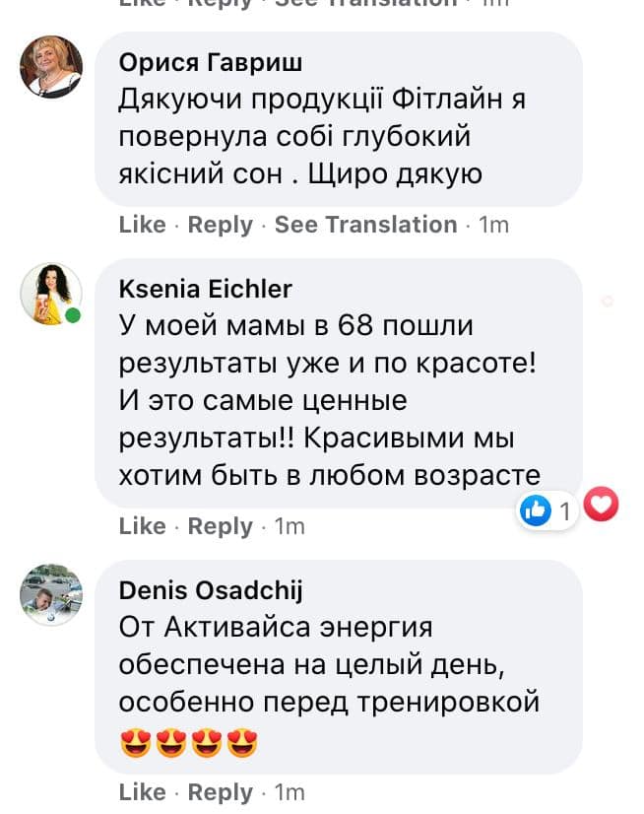Like Орися Гавриш's comment

(142, 225)
